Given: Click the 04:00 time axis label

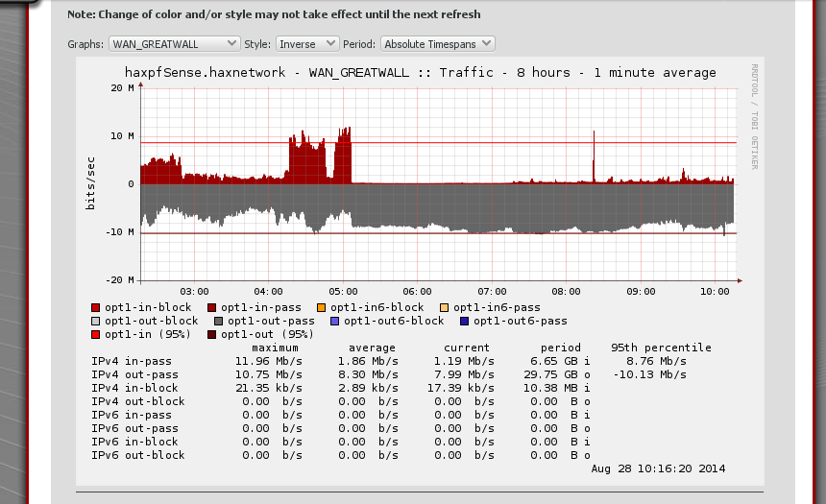Looking at the screenshot, I should [269, 292].
